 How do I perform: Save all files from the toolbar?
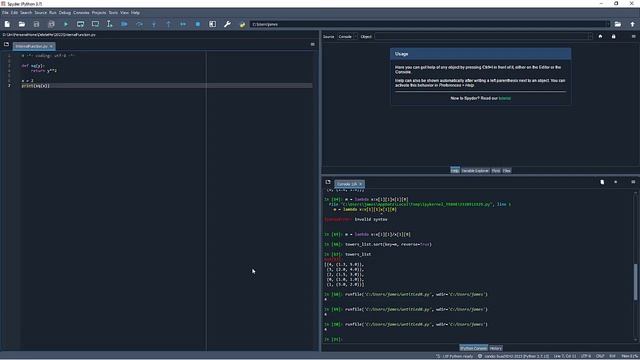tap(51, 24)
